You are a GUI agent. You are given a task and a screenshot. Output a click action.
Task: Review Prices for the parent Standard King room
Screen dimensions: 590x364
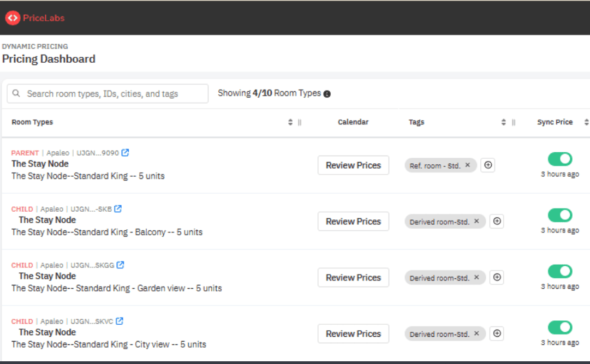[353, 165]
